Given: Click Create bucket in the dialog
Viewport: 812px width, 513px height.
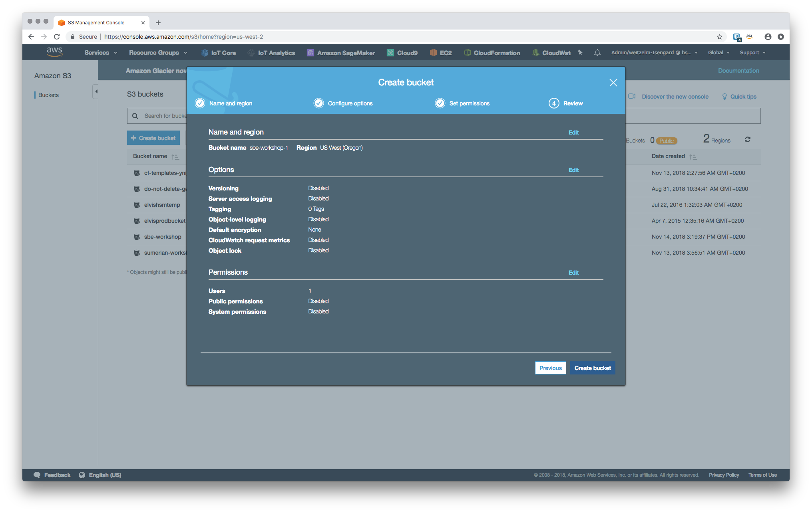Looking at the screenshot, I should [x=593, y=368].
